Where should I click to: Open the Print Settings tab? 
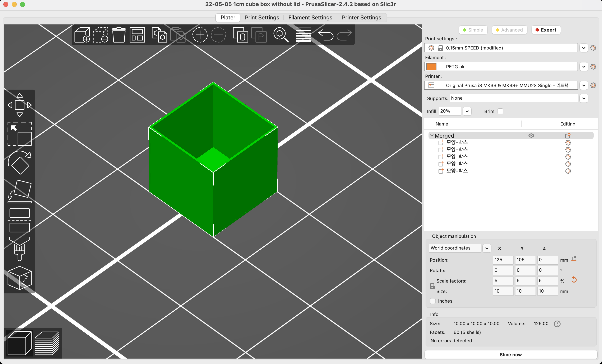tap(262, 18)
